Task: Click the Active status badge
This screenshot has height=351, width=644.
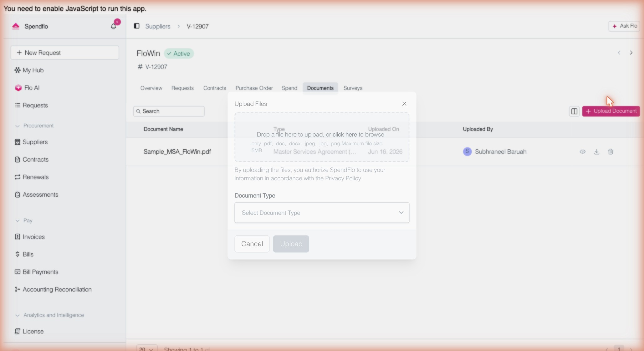Action: coord(179,54)
